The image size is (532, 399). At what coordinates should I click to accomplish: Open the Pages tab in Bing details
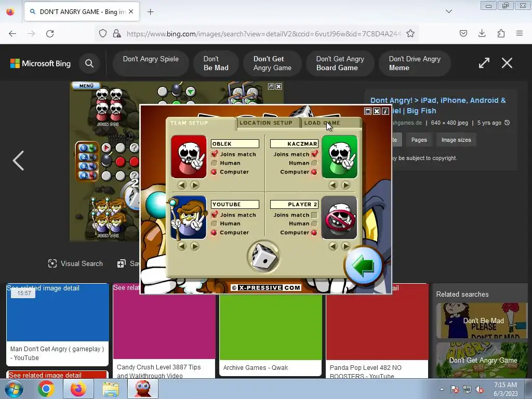click(419, 140)
